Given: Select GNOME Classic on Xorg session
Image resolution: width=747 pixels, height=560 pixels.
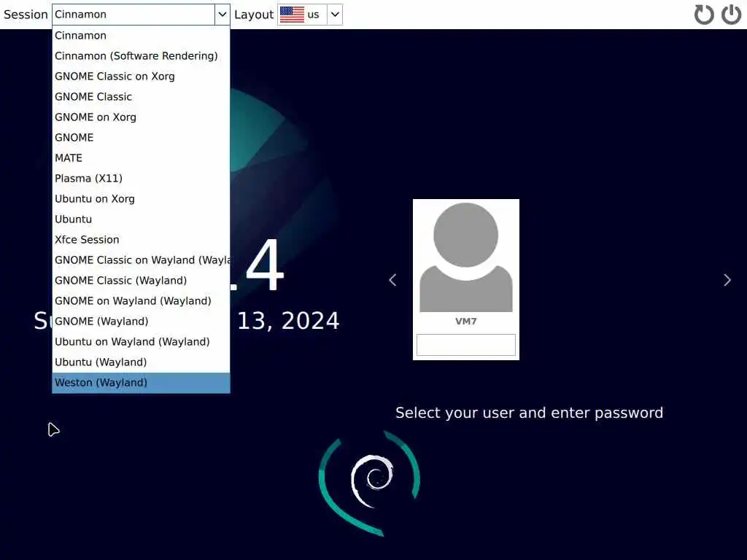Looking at the screenshot, I should pos(141,77).
